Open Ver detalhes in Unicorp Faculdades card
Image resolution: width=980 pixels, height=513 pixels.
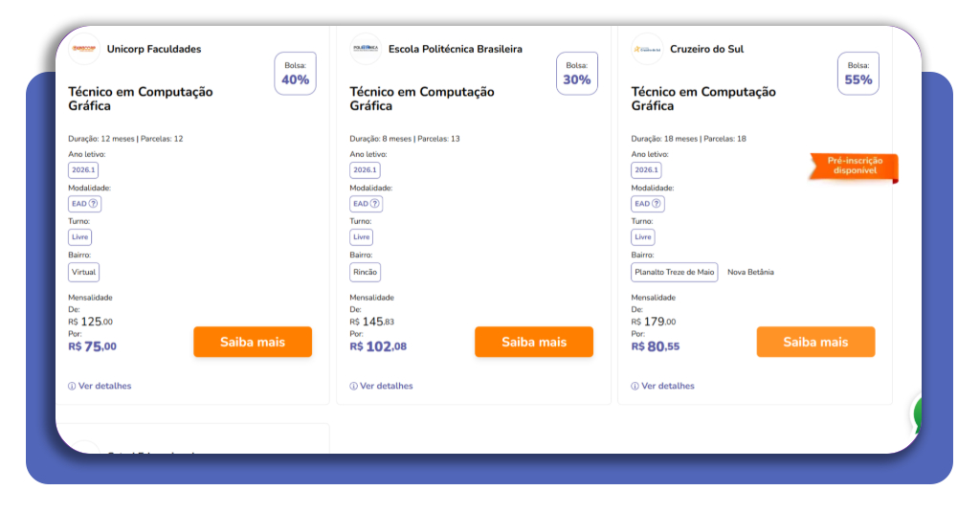[x=104, y=386]
